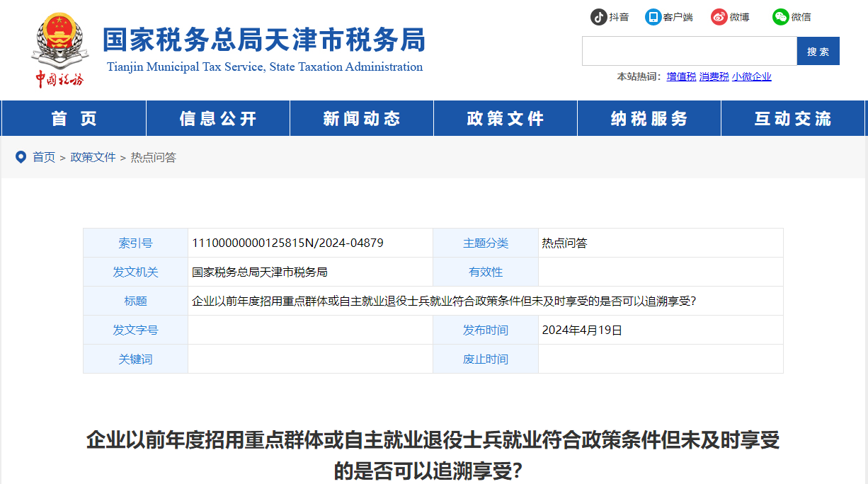The image size is (868, 484).
Task: Select the 互动交流 navigation item
Action: [x=792, y=118]
